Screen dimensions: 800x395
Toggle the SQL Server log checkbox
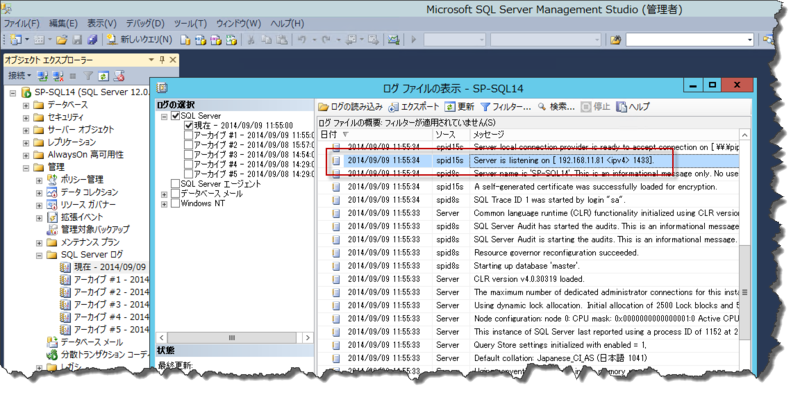pyautogui.click(x=176, y=116)
